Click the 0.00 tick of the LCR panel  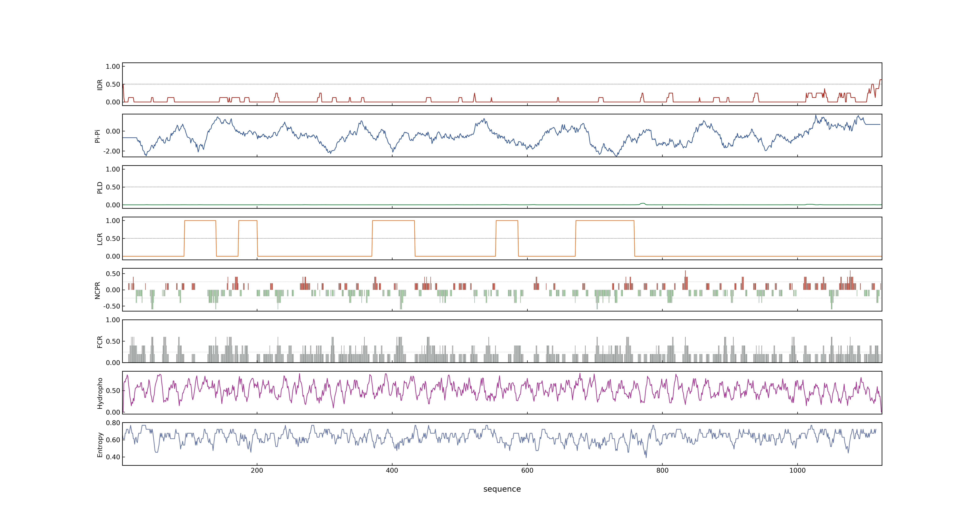(x=113, y=256)
